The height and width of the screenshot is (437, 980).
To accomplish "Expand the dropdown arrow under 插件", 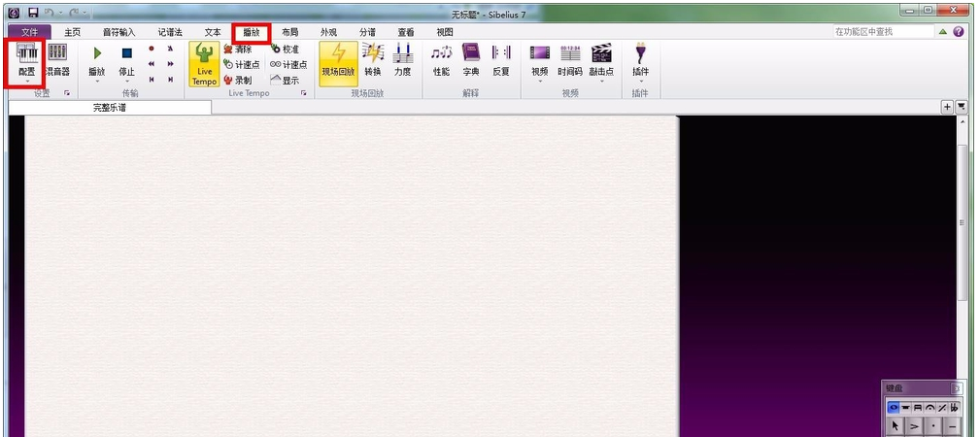I will (641, 82).
